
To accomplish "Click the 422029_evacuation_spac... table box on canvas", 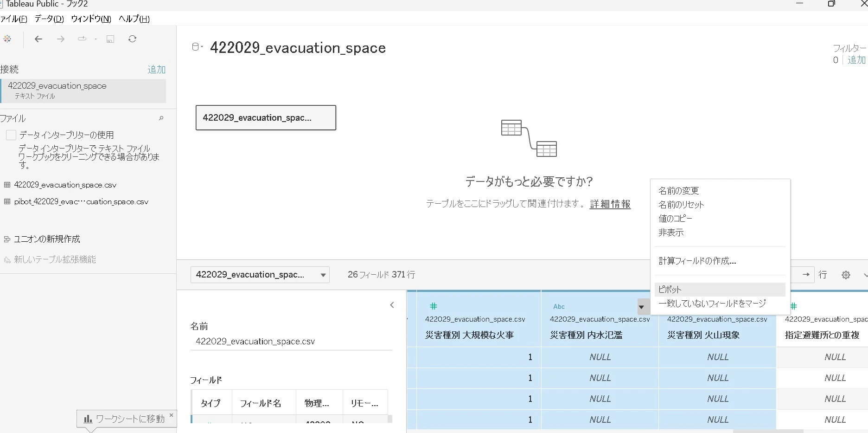I will (266, 118).
